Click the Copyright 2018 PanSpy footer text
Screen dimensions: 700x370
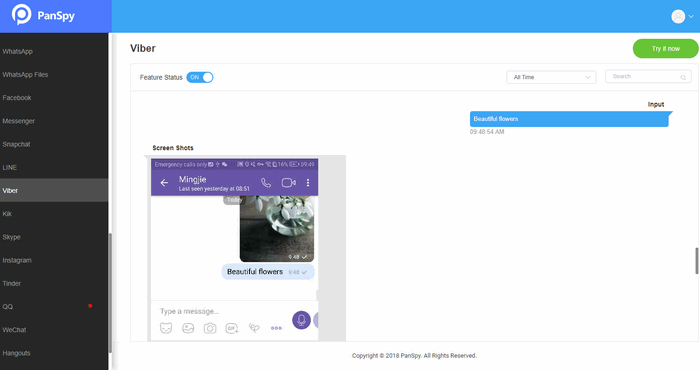coord(414,356)
